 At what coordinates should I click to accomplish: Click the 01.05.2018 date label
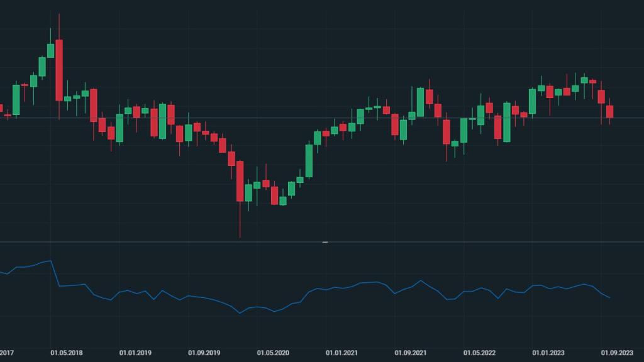point(67,353)
